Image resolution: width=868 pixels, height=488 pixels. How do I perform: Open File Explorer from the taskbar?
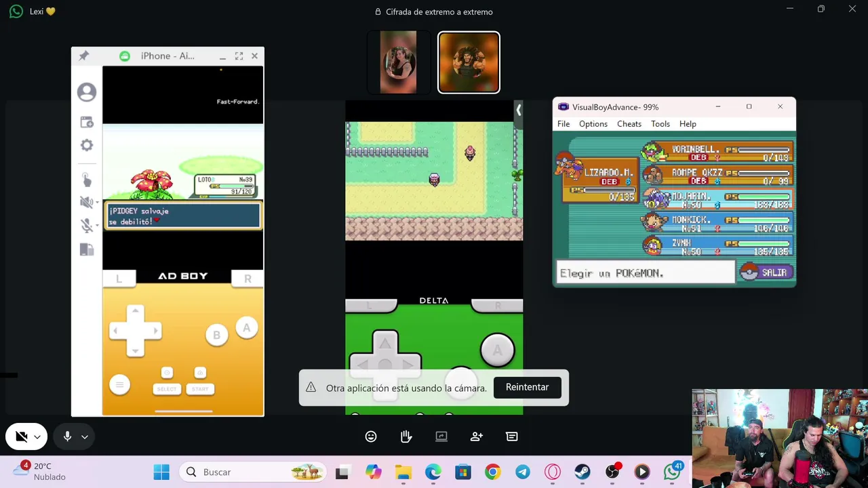point(403,472)
